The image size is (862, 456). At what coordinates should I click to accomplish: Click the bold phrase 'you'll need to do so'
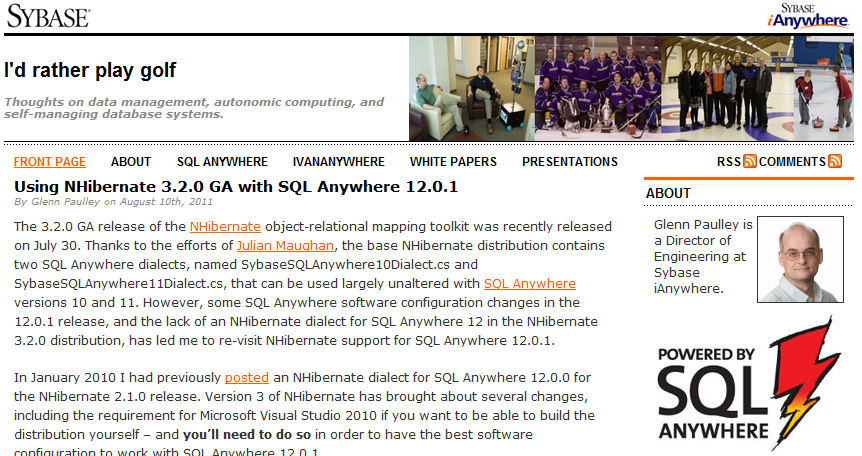click(x=247, y=435)
